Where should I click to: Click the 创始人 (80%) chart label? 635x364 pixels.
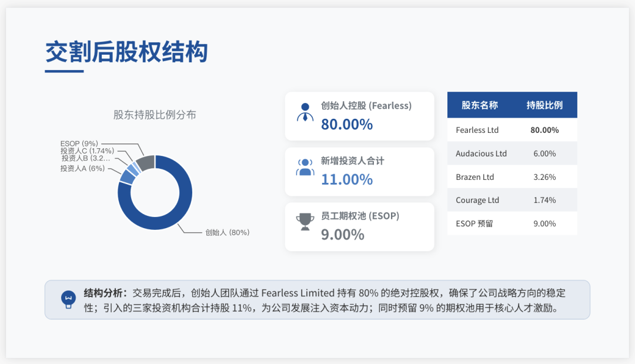pos(227,232)
